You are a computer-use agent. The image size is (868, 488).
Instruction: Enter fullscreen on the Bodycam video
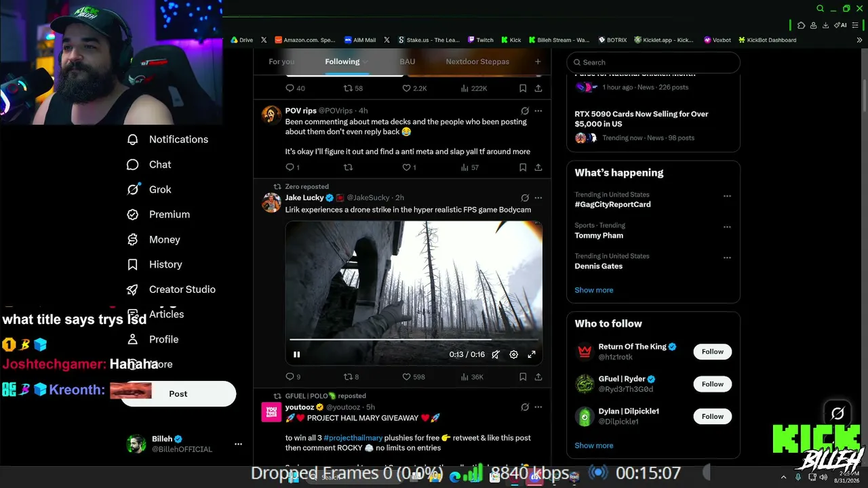[x=532, y=354]
